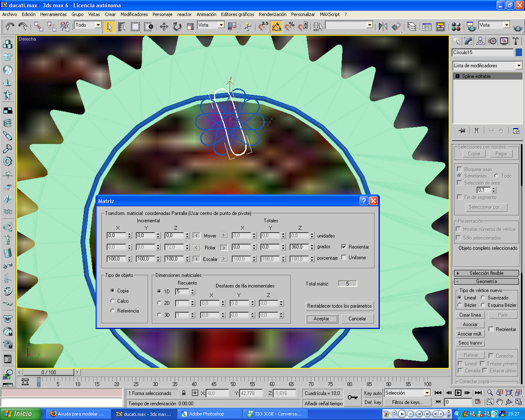Viewport: 525px width, 420px height.
Task: Click the Redo arrow in the main toolbar
Action: 23,27
